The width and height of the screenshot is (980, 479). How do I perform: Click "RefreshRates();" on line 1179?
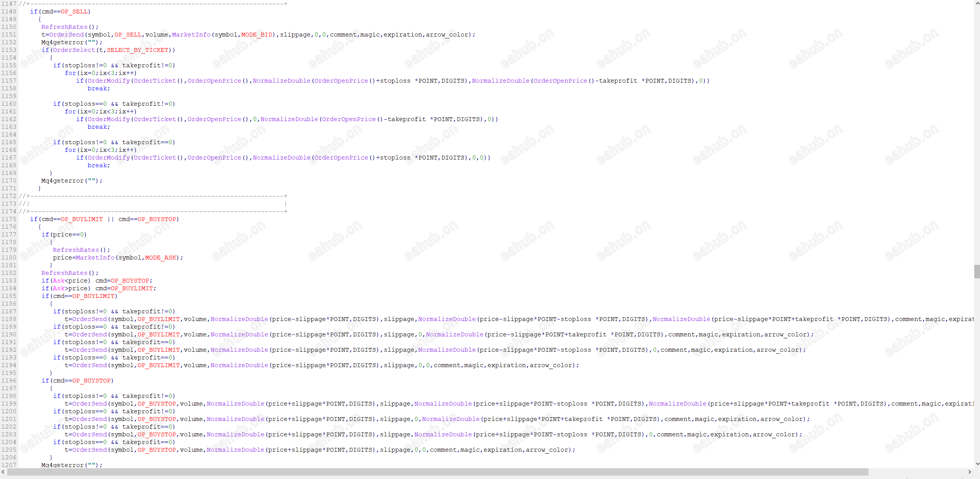pos(82,250)
